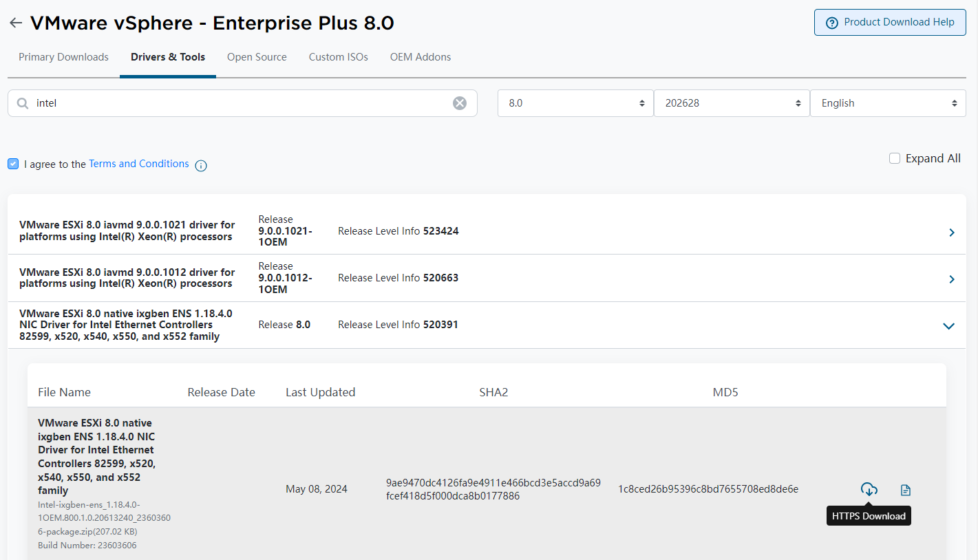Select the May 08, 2024 date cell
The width and height of the screenshot is (978, 560).
[317, 489]
